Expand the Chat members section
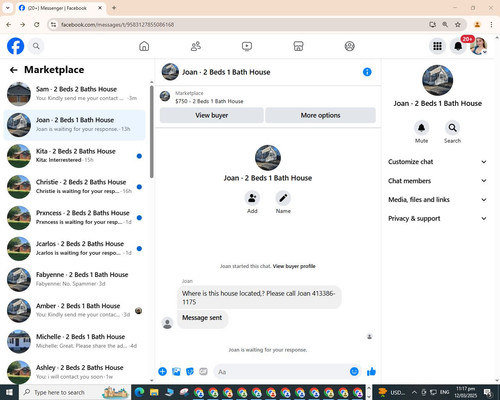This screenshot has height=400, width=500. (437, 181)
